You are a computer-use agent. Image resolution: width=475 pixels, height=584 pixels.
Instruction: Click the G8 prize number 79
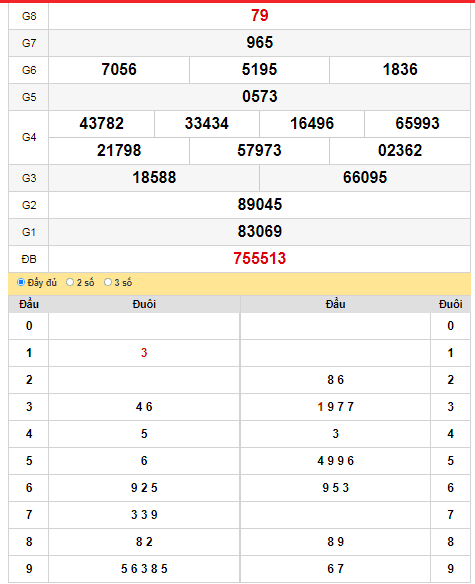click(259, 16)
